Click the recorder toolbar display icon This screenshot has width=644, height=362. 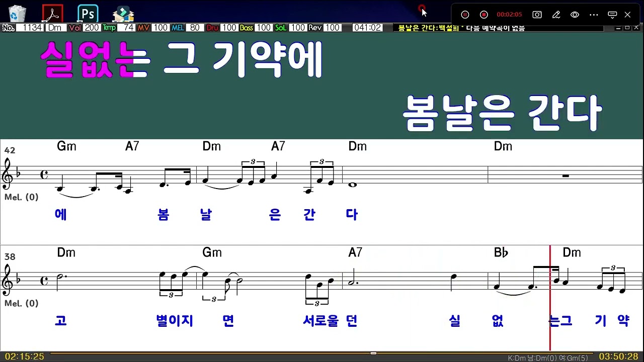[612, 15]
